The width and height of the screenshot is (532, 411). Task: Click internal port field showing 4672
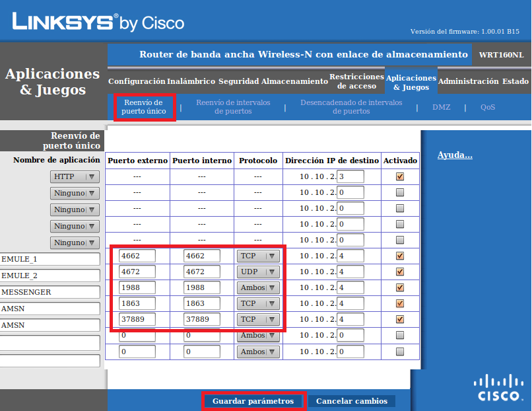[x=202, y=272]
